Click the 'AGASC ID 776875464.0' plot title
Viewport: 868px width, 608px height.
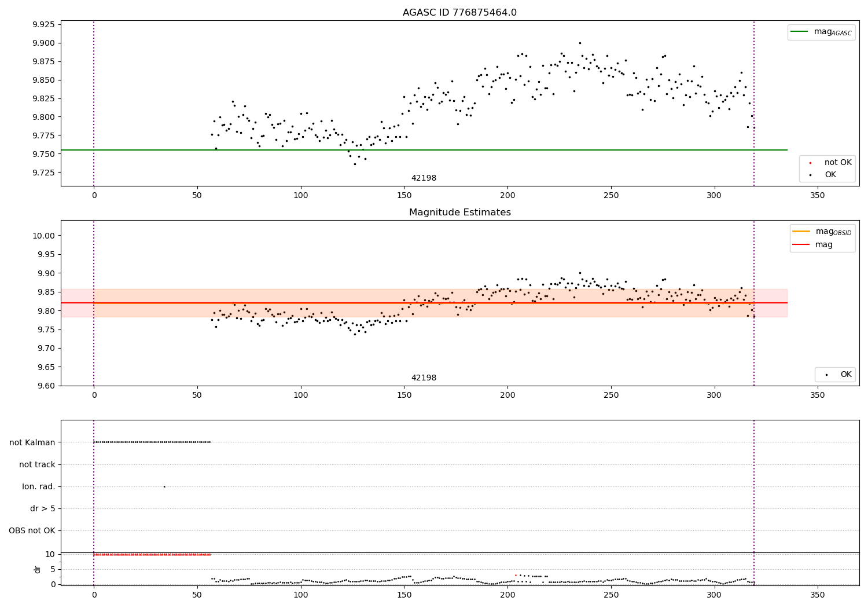459,13
